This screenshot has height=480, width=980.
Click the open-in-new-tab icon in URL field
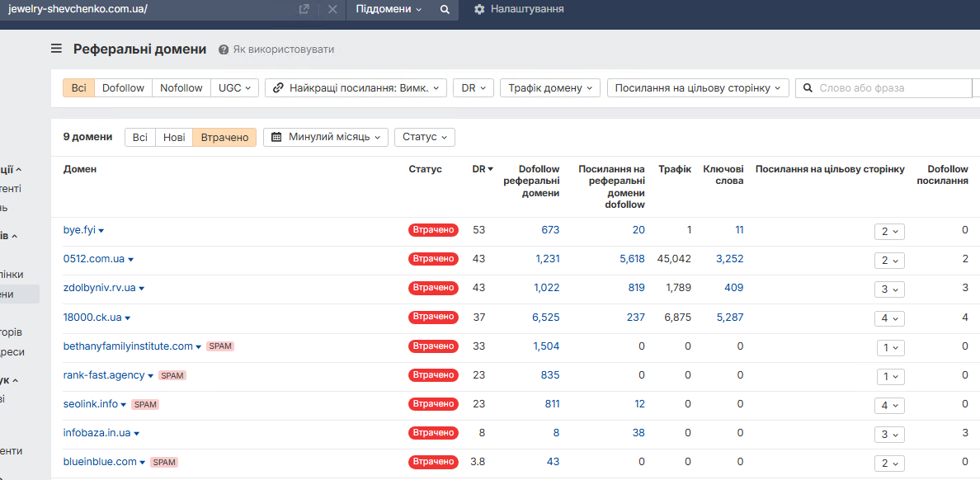click(304, 9)
